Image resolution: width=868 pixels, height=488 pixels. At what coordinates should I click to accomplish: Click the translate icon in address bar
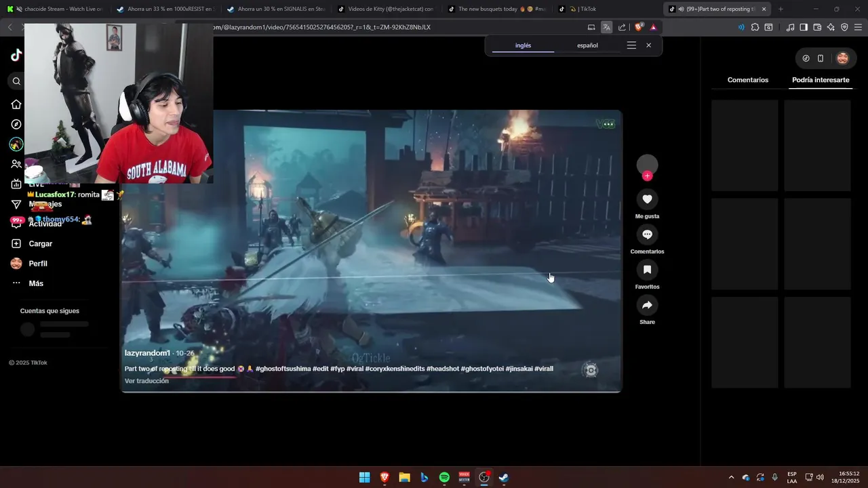point(606,27)
